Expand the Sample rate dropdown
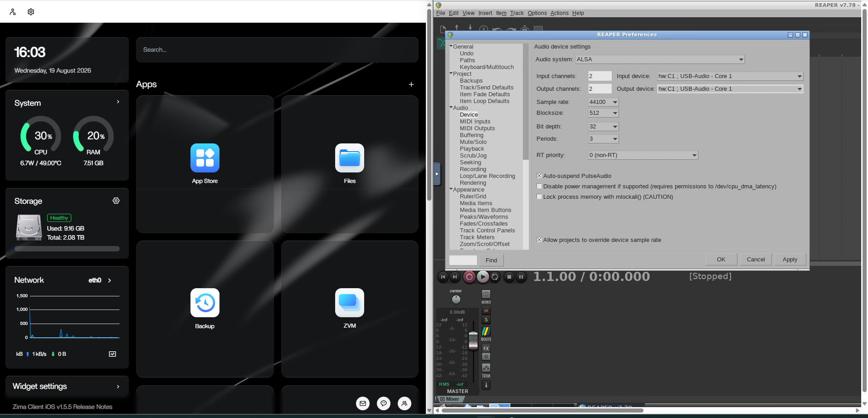868x418 pixels. pos(603,102)
